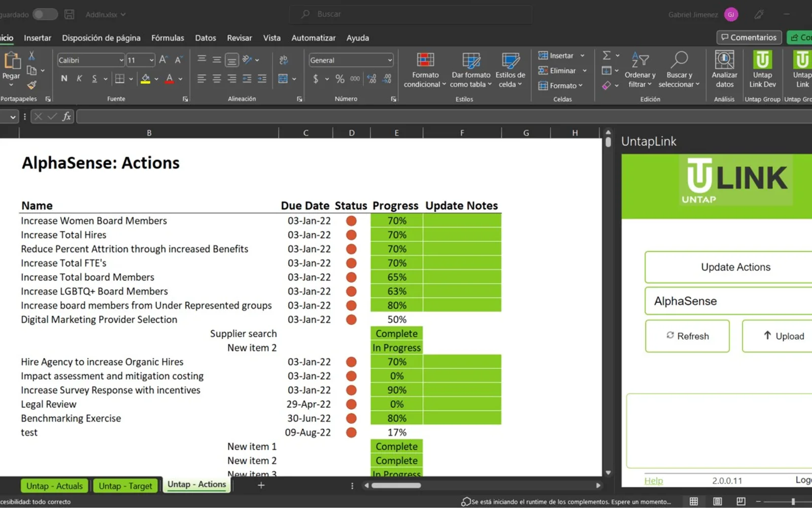Image resolution: width=812 pixels, height=508 pixels.
Task: Click the accounting dollar format icon
Action: point(316,78)
